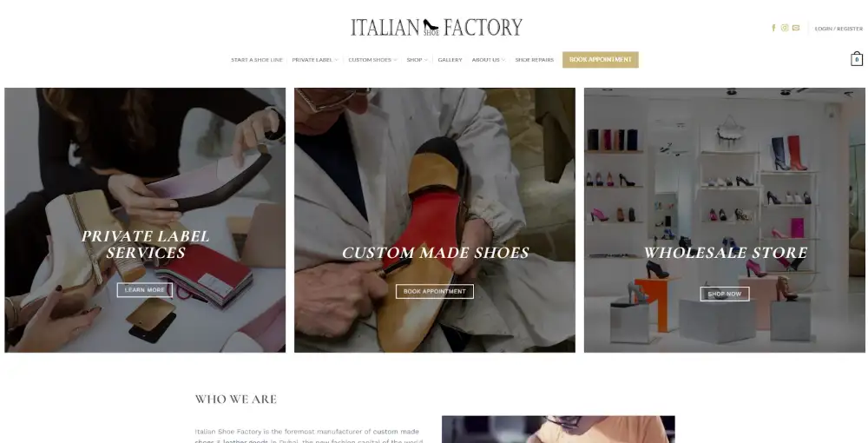The image size is (868, 443).
Task: Expand the Custom Shoes dropdown menu
Action: pyautogui.click(x=372, y=60)
